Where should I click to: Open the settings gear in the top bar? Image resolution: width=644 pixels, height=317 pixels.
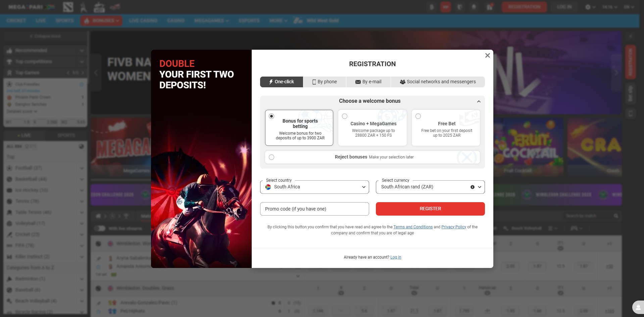click(588, 7)
